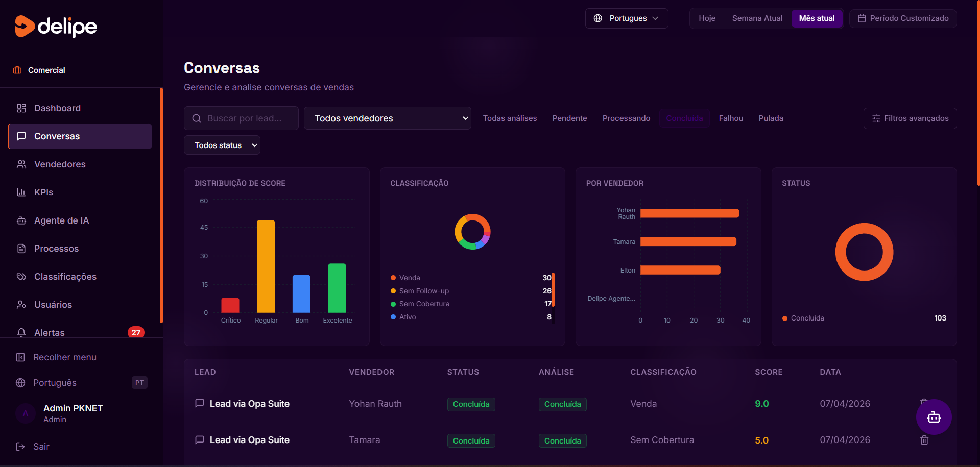Switch period to Semana Atual

[757, 18]
